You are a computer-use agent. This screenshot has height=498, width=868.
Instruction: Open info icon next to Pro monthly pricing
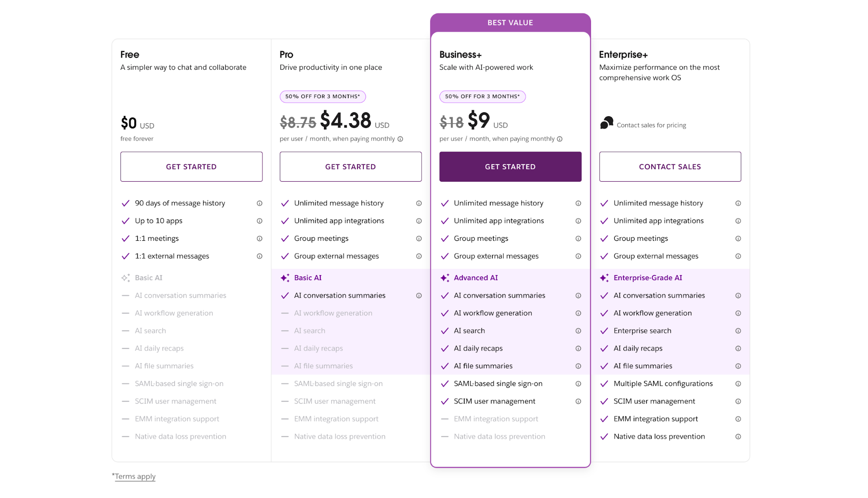coord(400,139)
